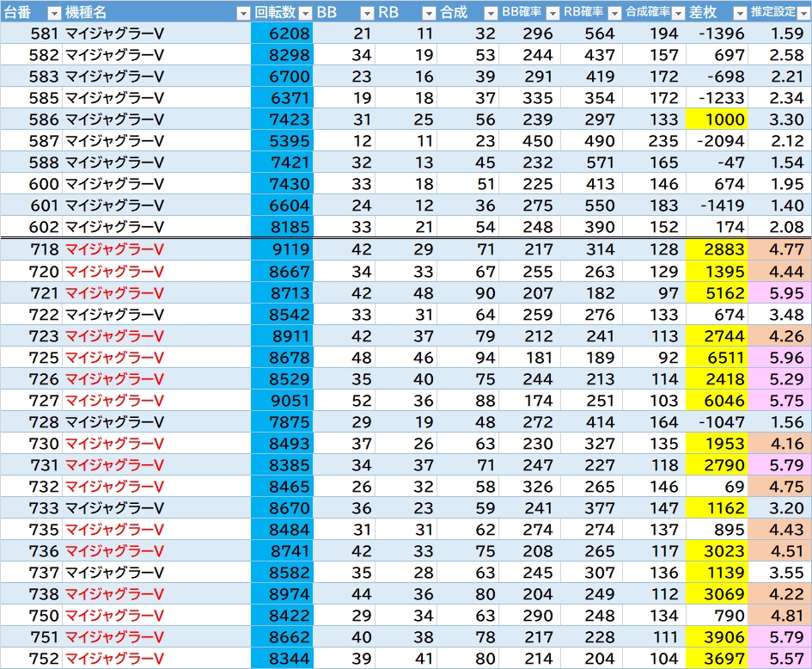
Task: Click the RB column filter arrow
Action: pyautogui.click(x=429, y=13)
